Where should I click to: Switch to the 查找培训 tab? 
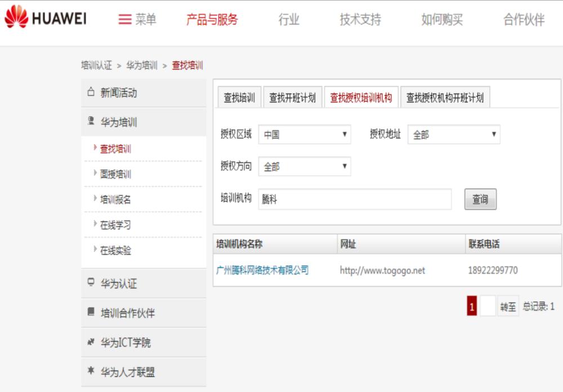pos(239,97)
